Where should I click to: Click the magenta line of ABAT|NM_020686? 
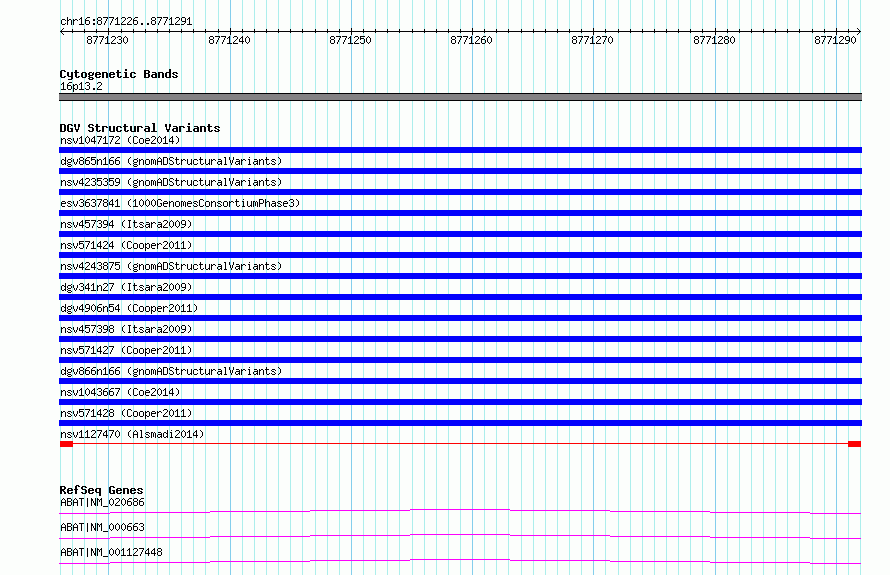point(460,511)
